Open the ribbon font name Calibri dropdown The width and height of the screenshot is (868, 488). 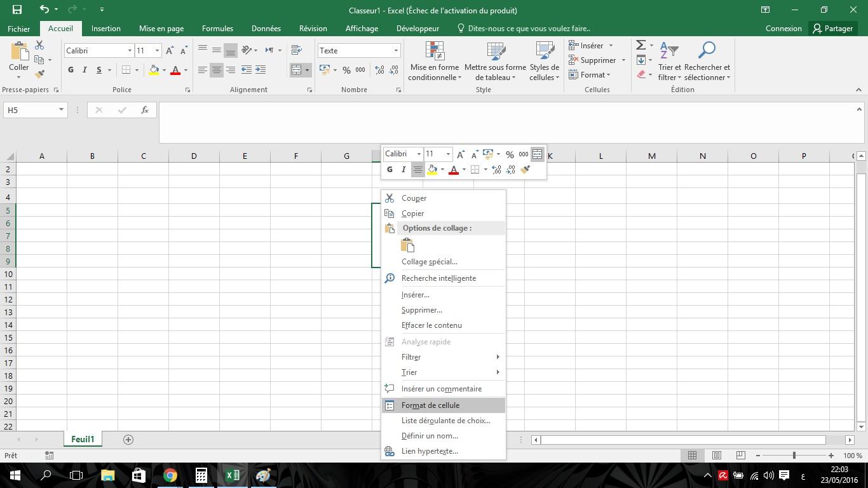(130, 51)
